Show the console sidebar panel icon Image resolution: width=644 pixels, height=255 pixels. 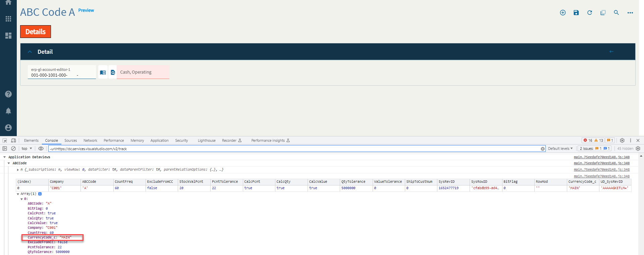pos(5,148)
